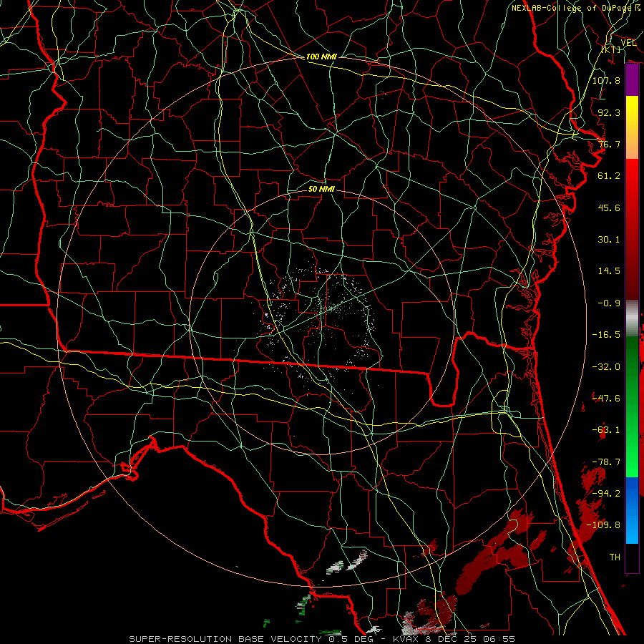Click the "100 NMI" range ring label
This screenshot has width=644, height=644.
[x=321, y=57]
